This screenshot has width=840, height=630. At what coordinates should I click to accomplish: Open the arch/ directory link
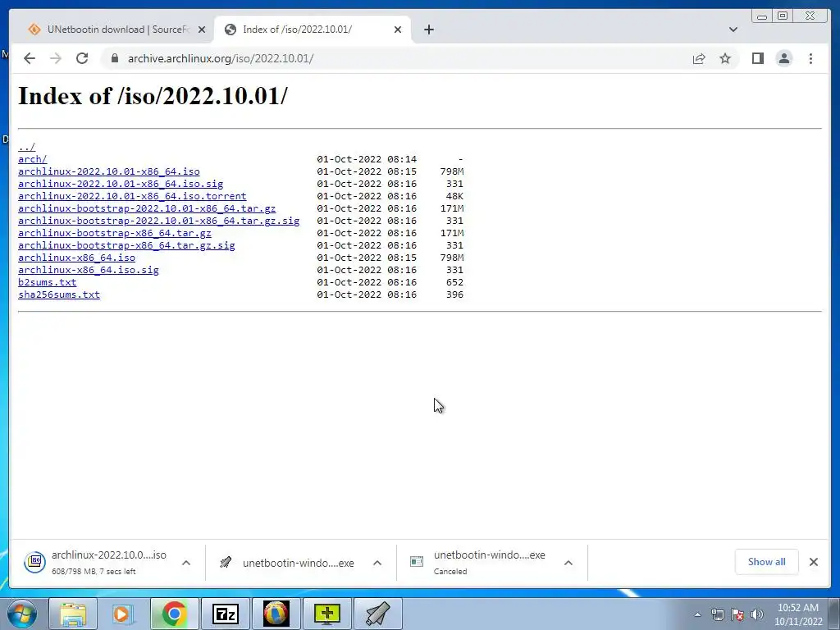pos(33,159)
